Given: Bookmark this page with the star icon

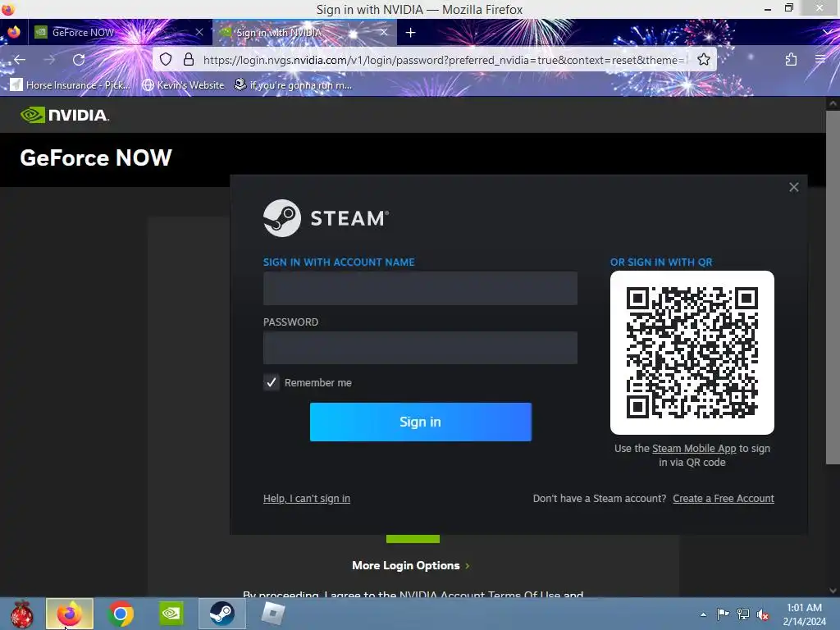Looking at the screenshot, I should [704, 59].
